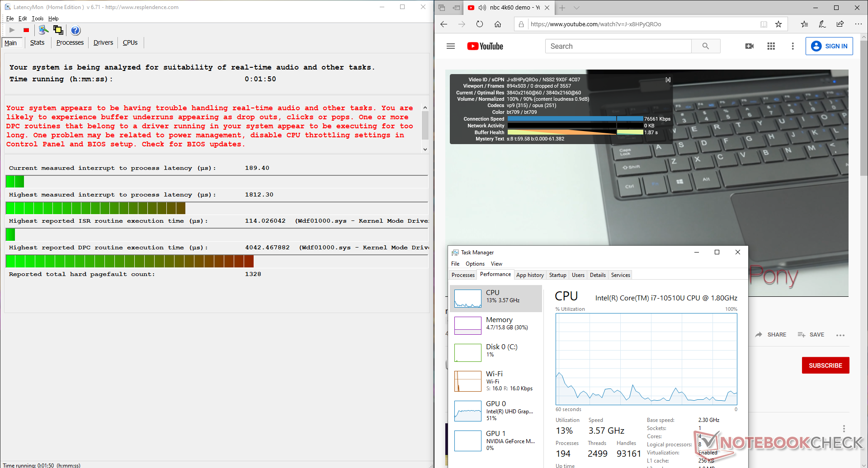Screen dimensions: 868x468
Task: Open LatencyMon help question mark icon
Action: coord(75,30)
